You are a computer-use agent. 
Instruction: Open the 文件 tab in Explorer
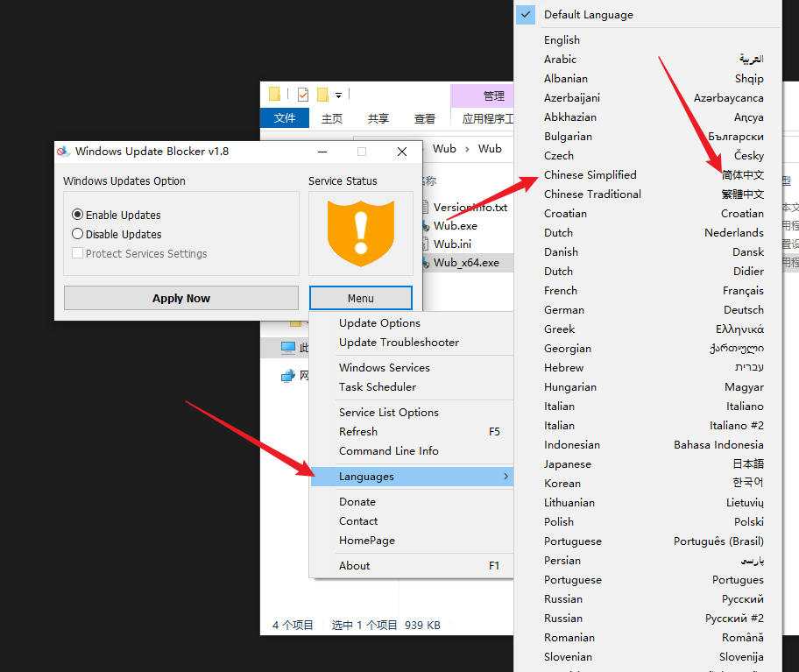(285, 118)
